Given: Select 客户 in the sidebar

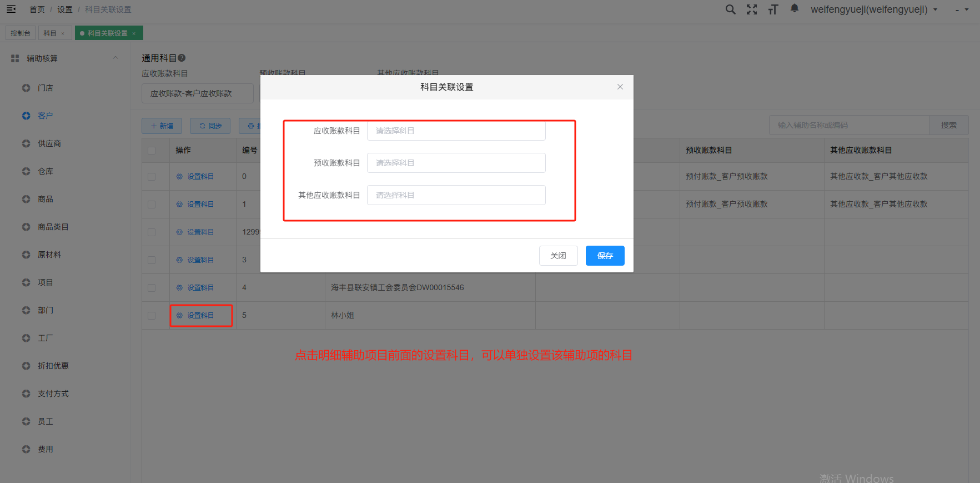Looking at the screenshot, I should click(46, 116).
